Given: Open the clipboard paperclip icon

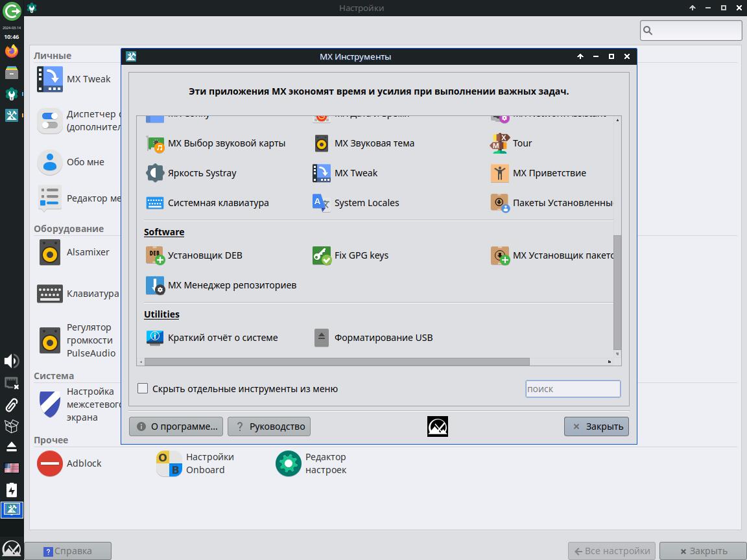Looking at the screenshot, I should coord(12,404).
